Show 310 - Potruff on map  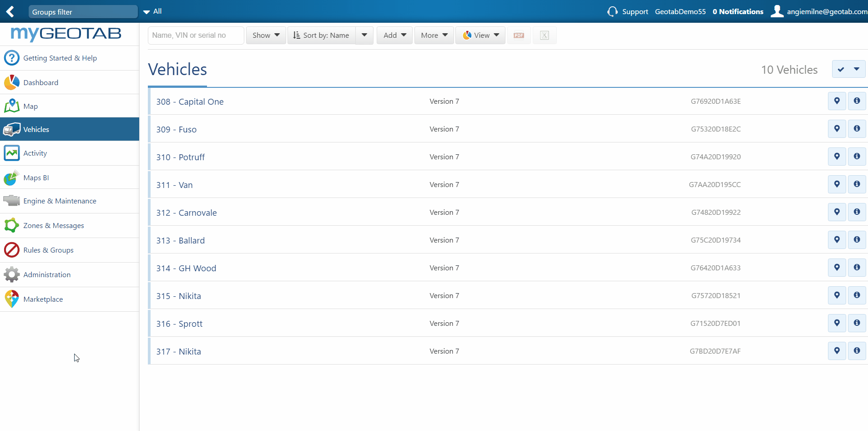click(837, 157)
